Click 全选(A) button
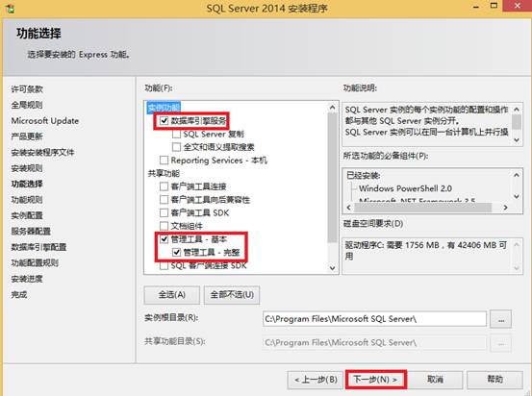 coord(171,295)
